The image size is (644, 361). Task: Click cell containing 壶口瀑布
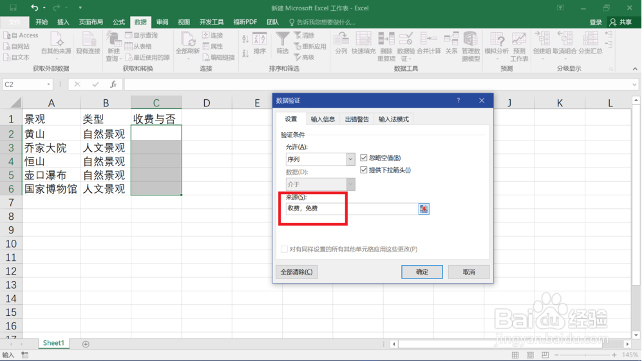[x=52, y=175]
